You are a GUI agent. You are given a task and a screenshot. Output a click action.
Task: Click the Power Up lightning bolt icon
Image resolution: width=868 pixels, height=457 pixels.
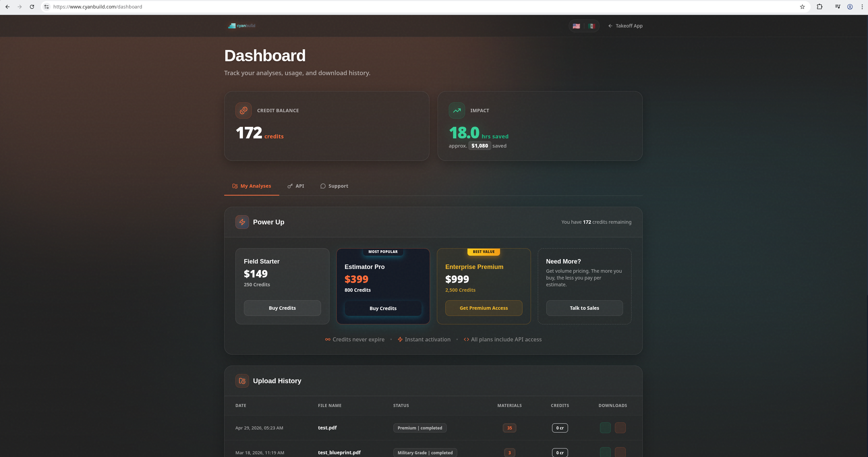242,222
